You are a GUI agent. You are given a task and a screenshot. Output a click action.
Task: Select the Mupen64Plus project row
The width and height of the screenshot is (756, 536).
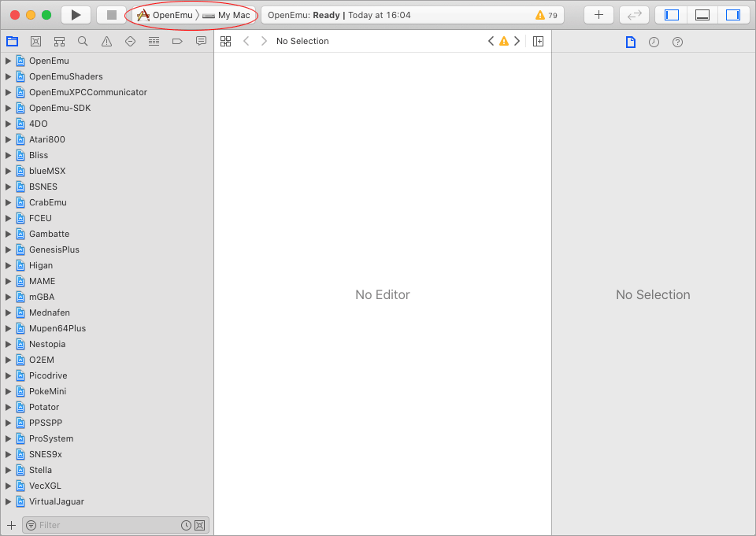[107, 328]
